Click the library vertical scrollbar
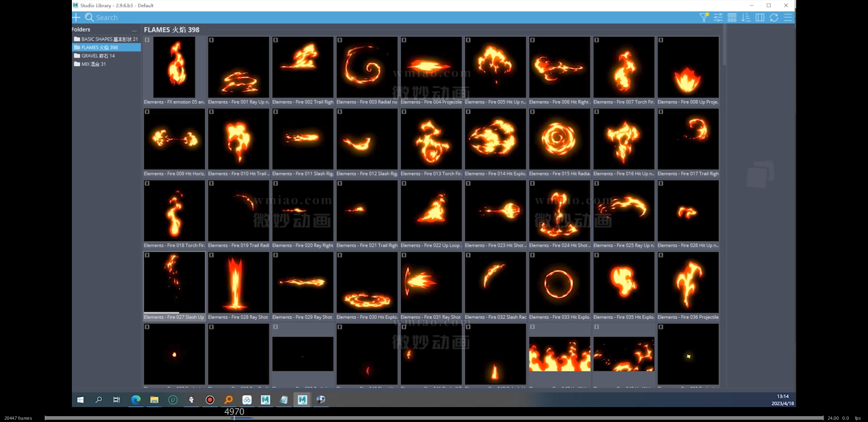Viewport: 868px width, 422px height. [724, 45]
